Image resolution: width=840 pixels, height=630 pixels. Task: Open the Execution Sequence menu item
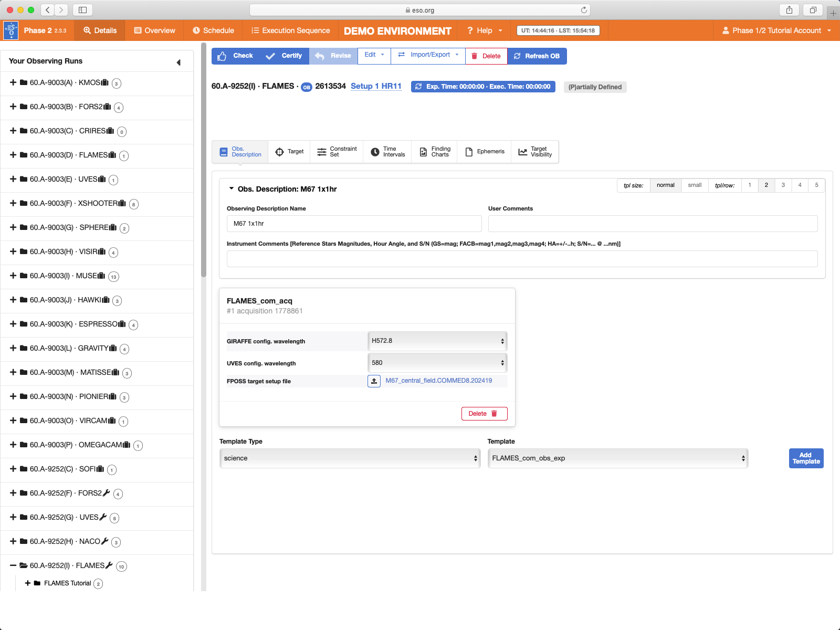pyautogui.click(x=290, y=30)
